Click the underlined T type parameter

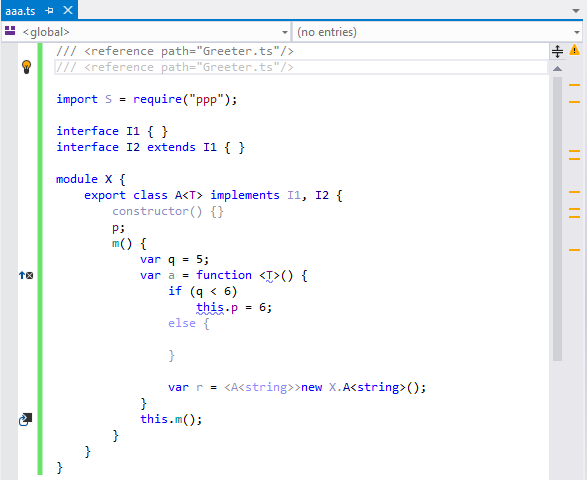point(270,276)
